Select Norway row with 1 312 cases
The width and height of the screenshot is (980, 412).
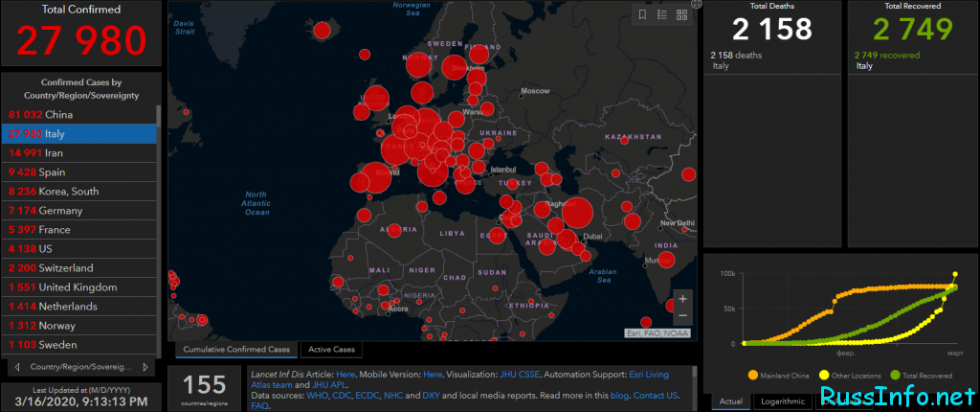click(x=78, y=326)
